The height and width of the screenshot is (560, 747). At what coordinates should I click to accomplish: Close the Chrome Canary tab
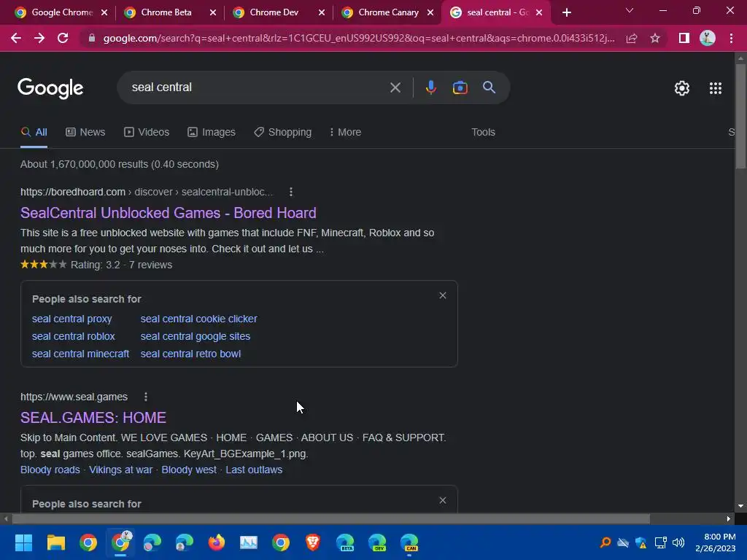(x=430, y=13)
